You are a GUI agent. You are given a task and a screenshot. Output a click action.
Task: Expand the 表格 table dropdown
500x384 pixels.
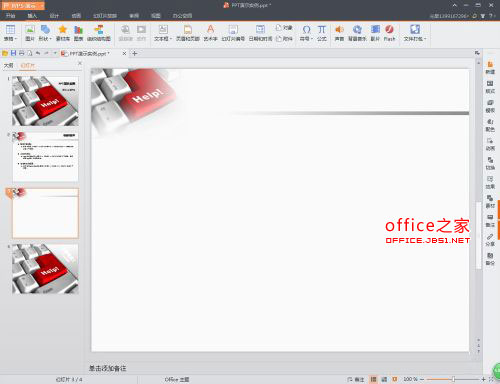tap(10, 33)
